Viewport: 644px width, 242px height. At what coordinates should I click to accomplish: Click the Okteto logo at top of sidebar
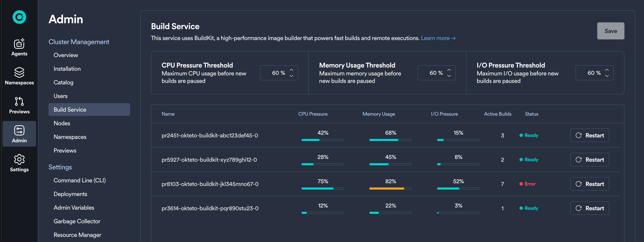click(19, 17)
